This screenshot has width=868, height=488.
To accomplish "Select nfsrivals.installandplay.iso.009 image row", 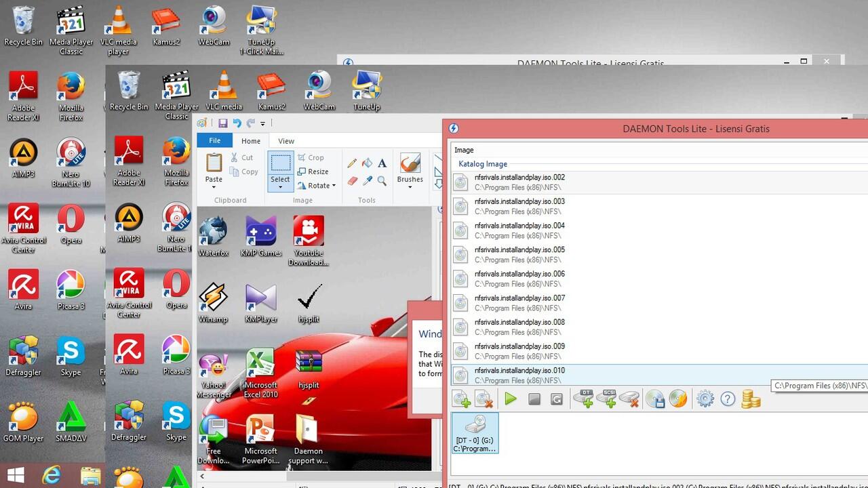I will (x=659, y=351).
